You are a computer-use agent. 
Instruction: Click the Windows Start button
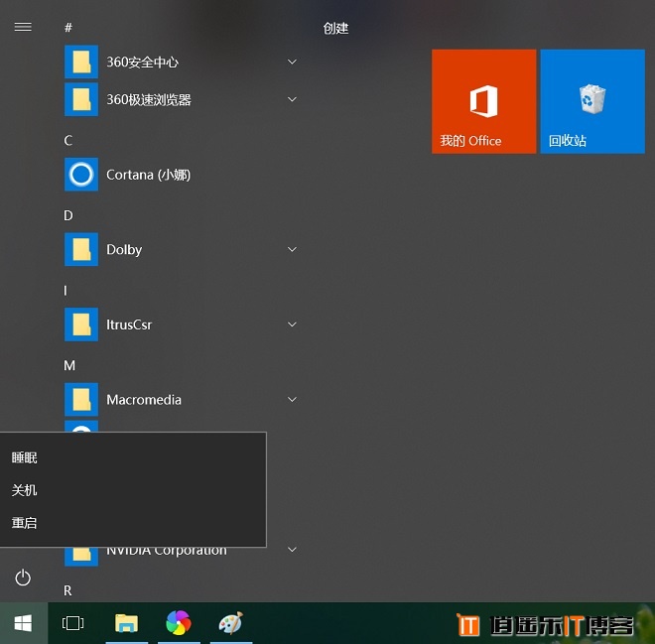point(23,623)
